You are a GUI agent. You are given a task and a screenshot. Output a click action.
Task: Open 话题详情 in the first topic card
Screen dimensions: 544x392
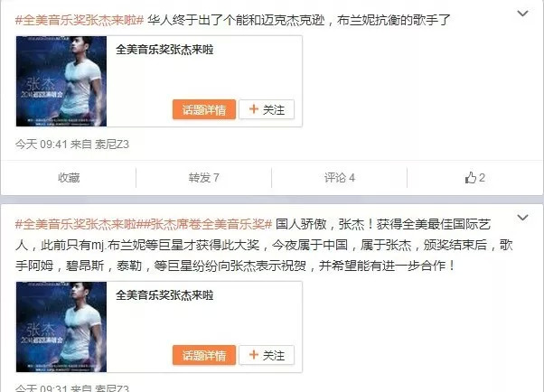click(x=204, y=109)
